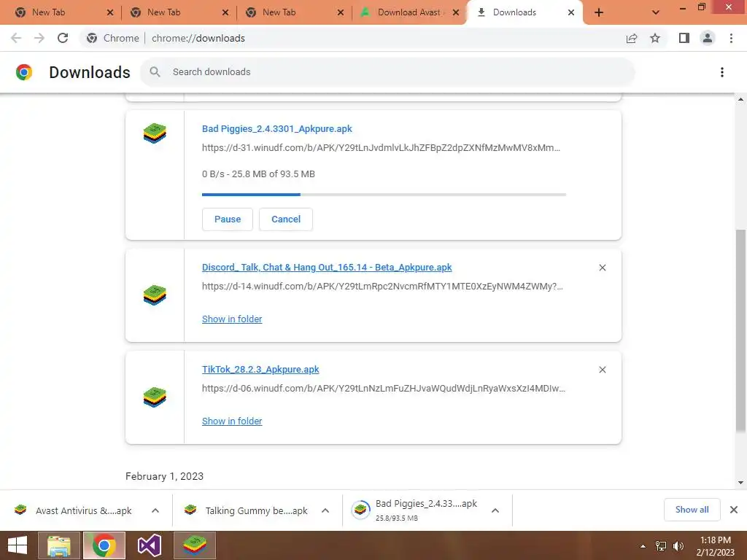Click the browser forward arrow
Image resolution: width=747 pixels, height=560 pixels.
pos(39,38)
